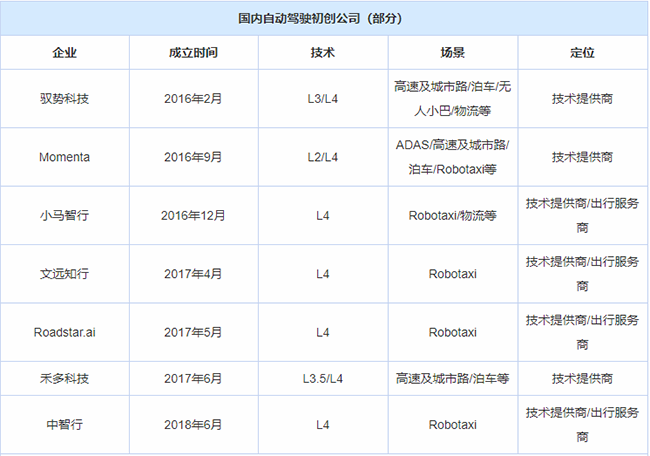
Task: Select the 定位 column header
Action: (x=582, y=53)
